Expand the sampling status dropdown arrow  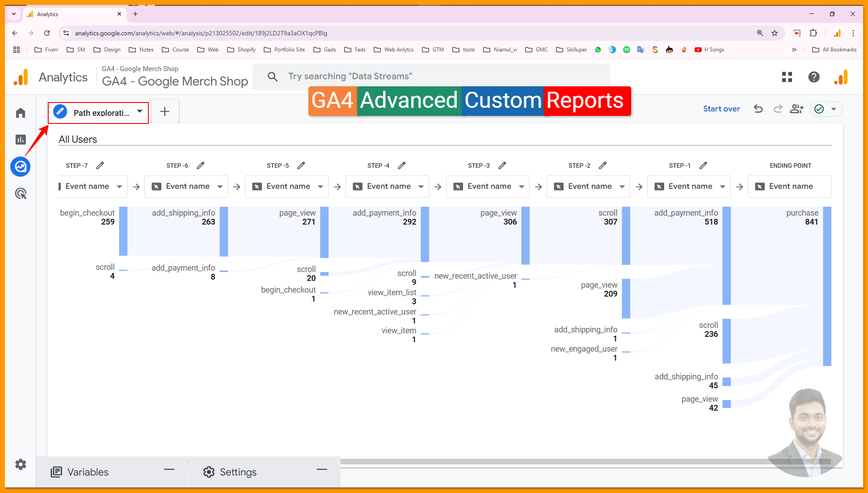coord(834,109)
